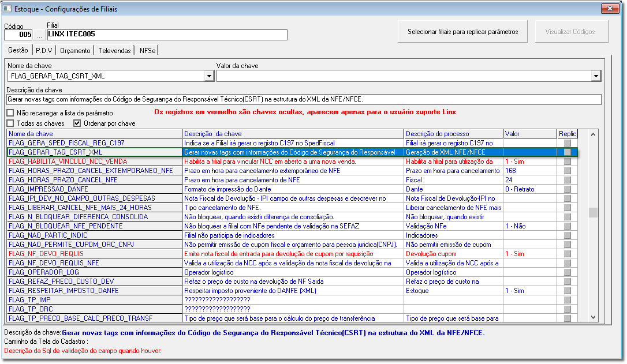
Task: Click the Filial name field LINX ITEC005
Action: tap(167, 35)
